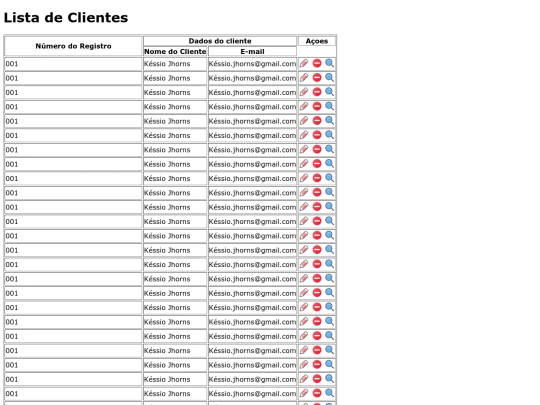Click the pencil edit icon in the fourth row
This screenshot has height=405, width=540.
[304, 106]
